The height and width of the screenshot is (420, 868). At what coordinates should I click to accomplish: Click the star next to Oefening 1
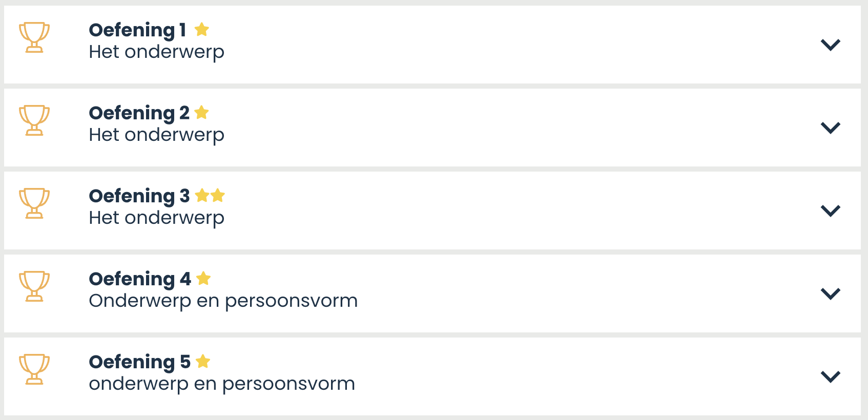(202, 30)
